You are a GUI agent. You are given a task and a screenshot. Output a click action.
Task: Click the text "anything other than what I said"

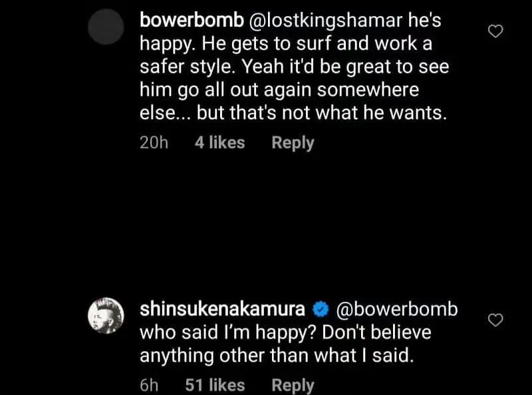(x=276, y=356)
